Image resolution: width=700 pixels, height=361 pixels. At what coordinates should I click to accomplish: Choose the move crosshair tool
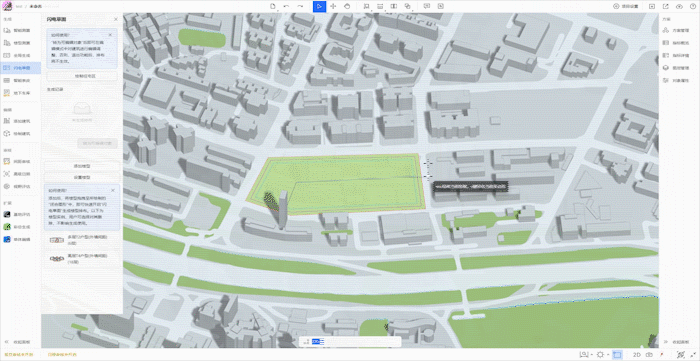click(x=333, y=6)
